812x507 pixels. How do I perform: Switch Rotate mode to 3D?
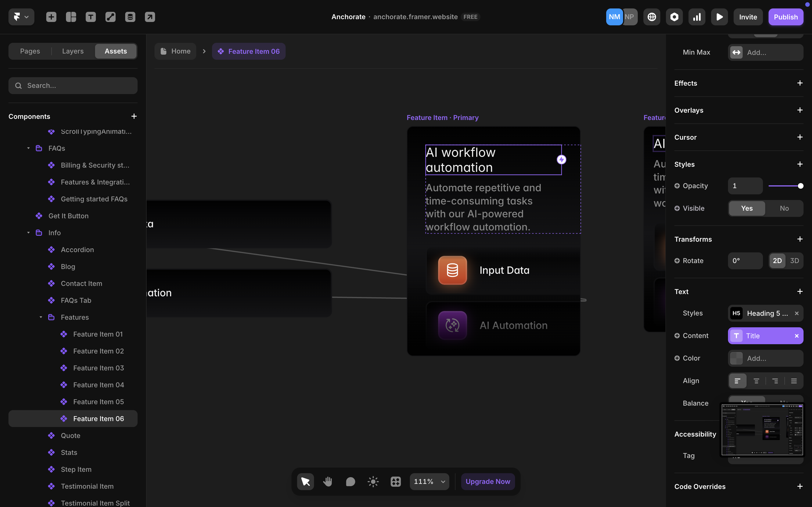tap(795, 261)
